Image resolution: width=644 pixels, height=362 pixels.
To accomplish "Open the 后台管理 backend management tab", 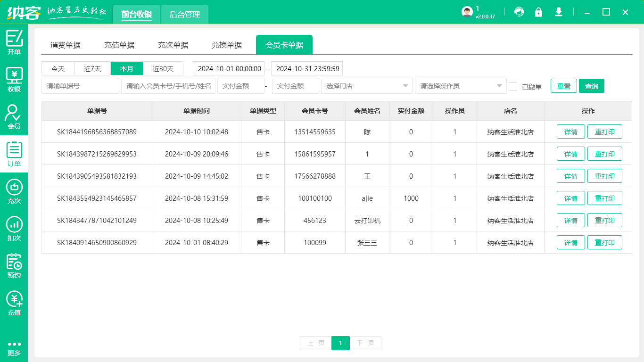I will 184,15.
